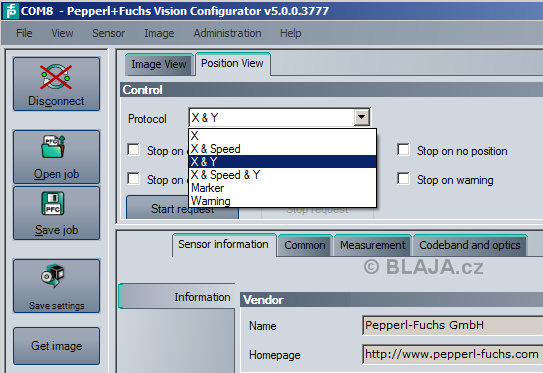Switch to Codeband and optics tab
This screenshot has height=373, width=543.
[470, 245]
